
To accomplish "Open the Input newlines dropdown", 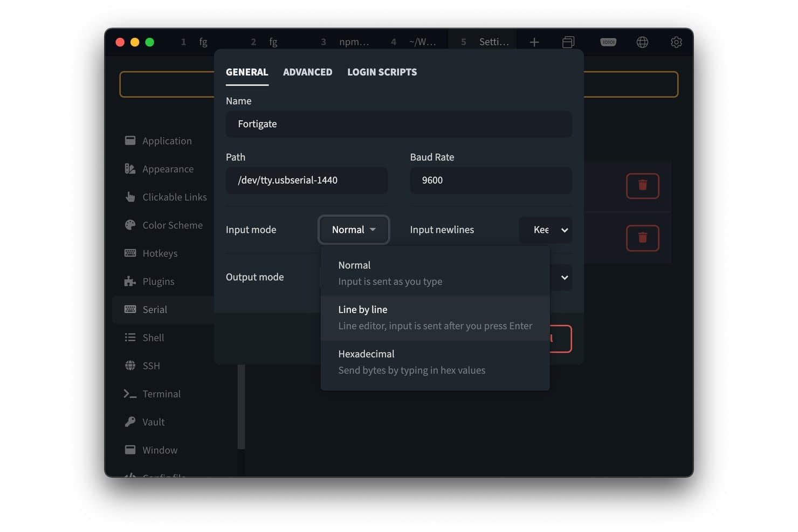I will [x=545, y=230].
